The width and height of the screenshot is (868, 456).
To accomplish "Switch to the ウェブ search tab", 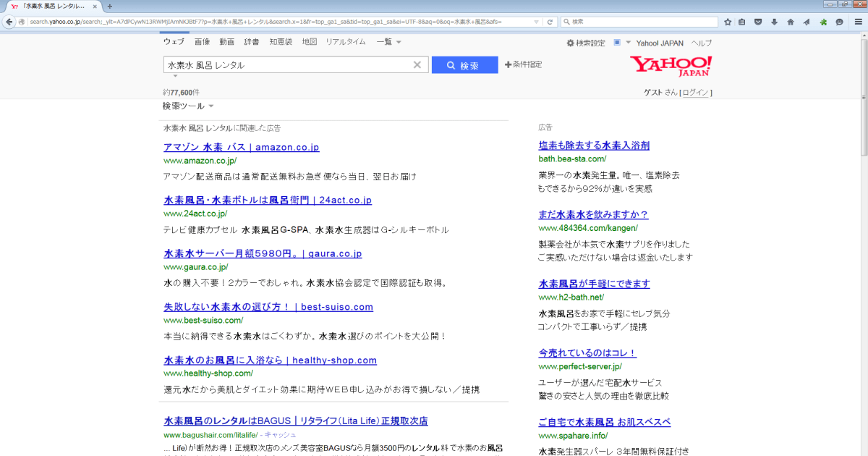I will coord(174,42).
